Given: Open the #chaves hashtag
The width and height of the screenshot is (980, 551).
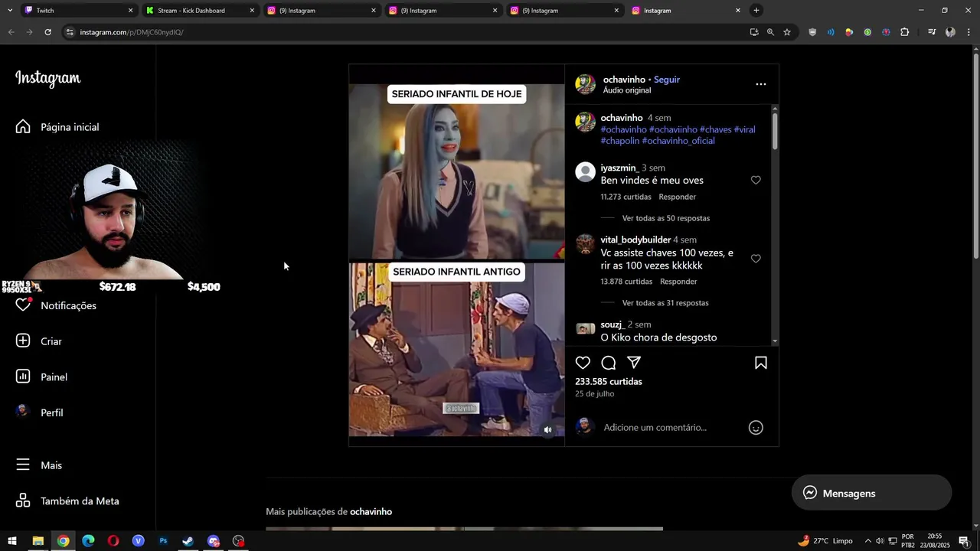Looking at the screenshot, I should 716,129.
